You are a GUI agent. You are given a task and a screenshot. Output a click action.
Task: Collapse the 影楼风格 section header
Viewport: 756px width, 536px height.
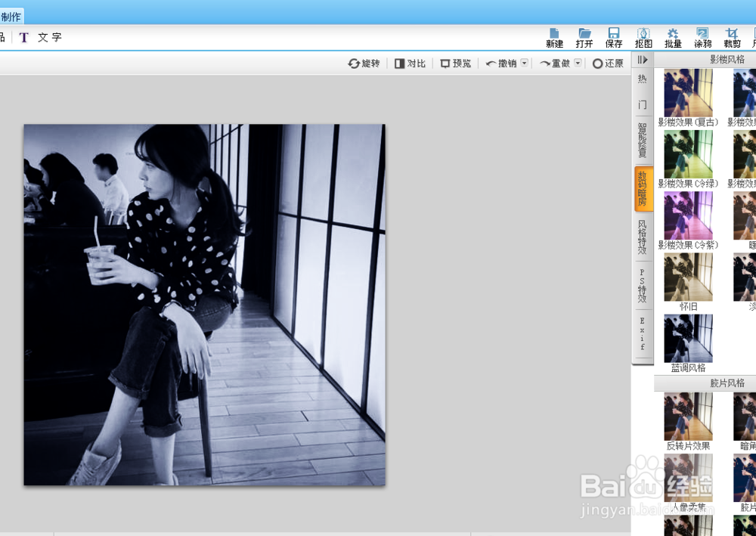[x=705, y=59]
